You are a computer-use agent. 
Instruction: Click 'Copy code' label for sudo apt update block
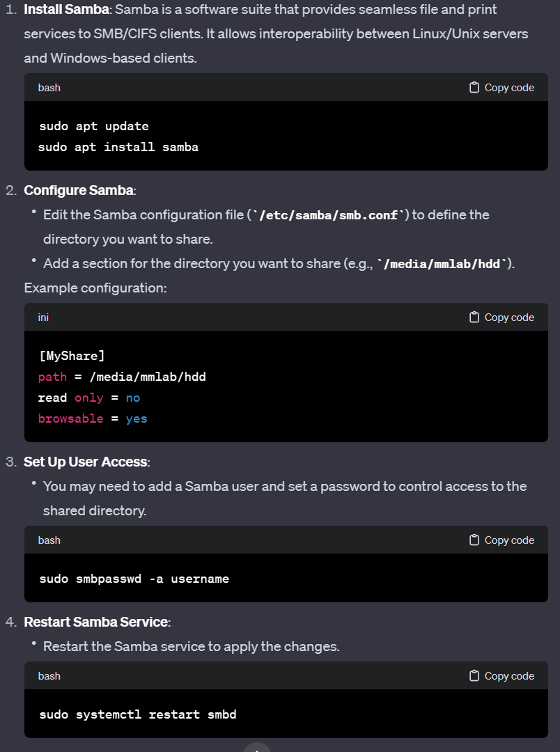(509, 88)
